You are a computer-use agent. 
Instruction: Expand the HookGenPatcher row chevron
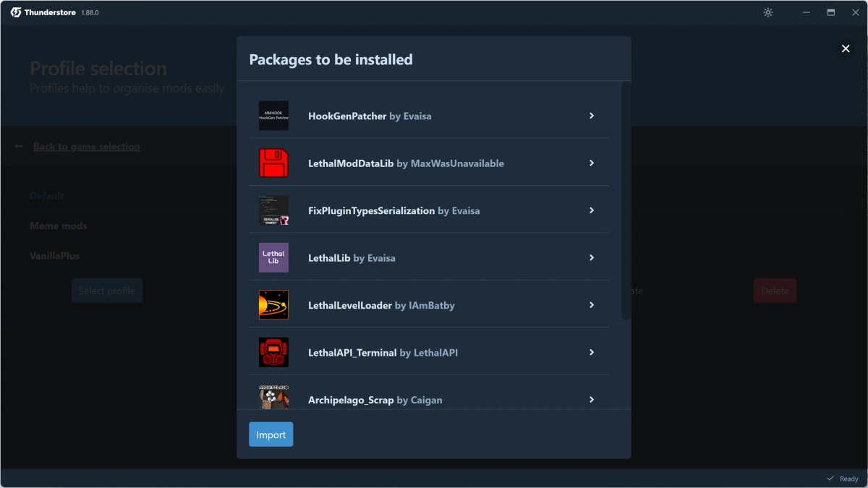click(x=592, y=116)
